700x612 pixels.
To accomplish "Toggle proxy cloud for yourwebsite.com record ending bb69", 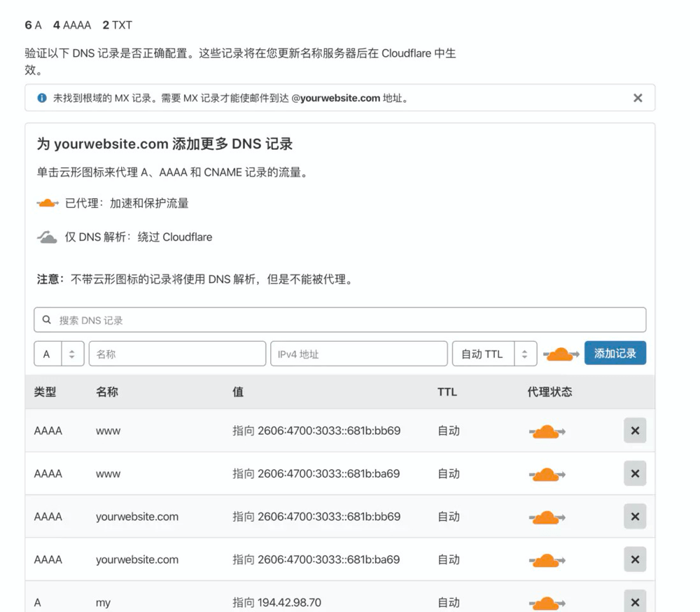I will pos(547,517).
